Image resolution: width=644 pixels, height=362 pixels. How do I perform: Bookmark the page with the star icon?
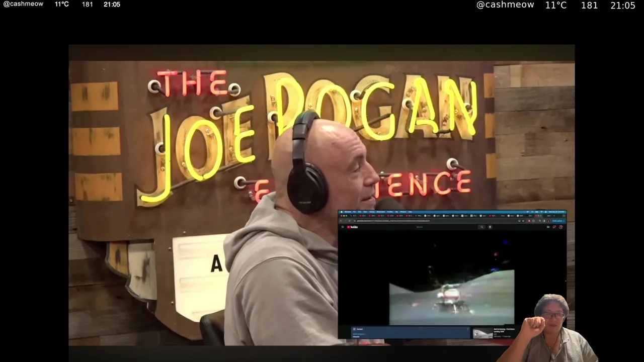click(x=523, y=221)
